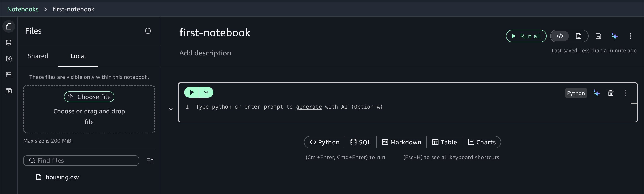Open the Files panel sidebar icon
Screen dimensions: 644x194
coord(9,27)
